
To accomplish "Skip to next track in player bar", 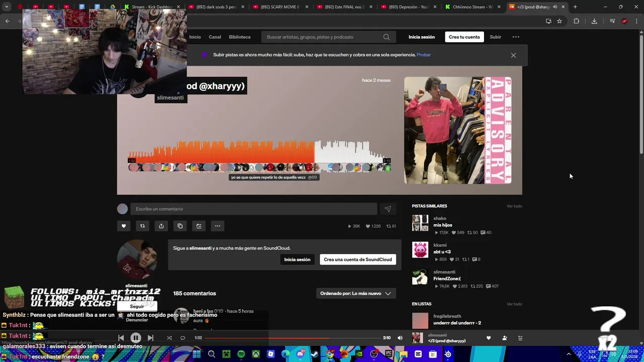I will tap(150, 338).
